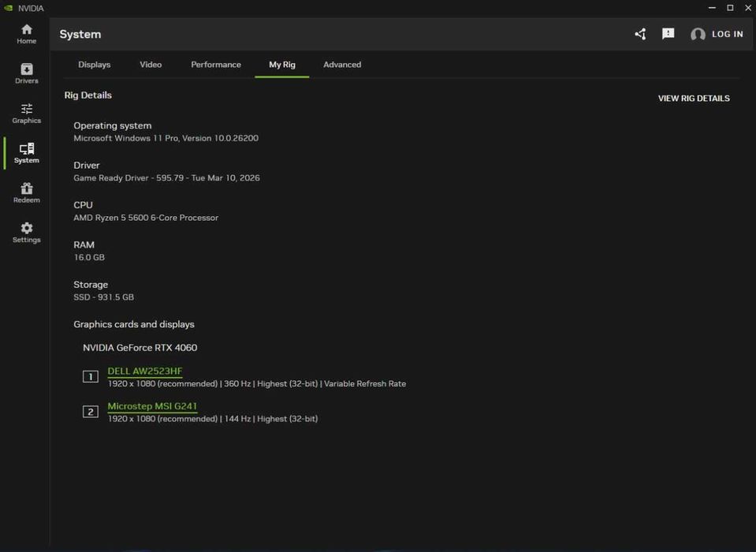
Task: Click the share icon in header
Action: (640, 34)
